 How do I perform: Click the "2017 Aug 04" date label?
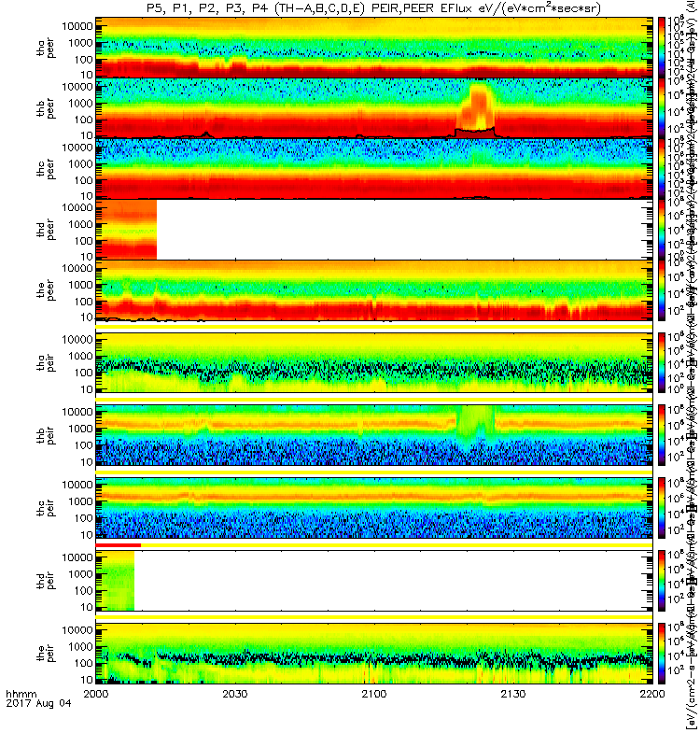click(38, 703)
